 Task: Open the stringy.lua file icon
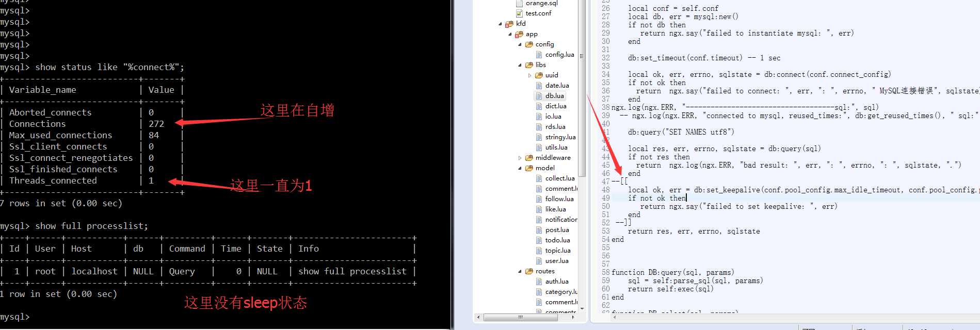pyautogui.click(x=539, y=137)
